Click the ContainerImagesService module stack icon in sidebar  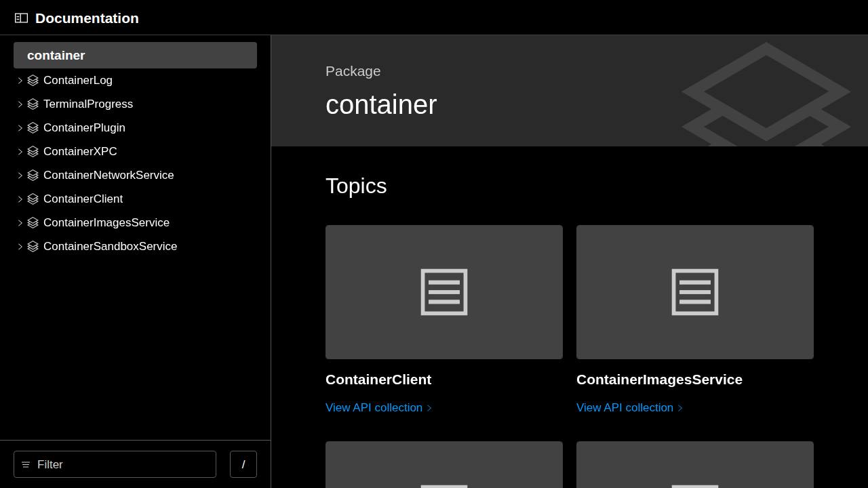point(33,222)
